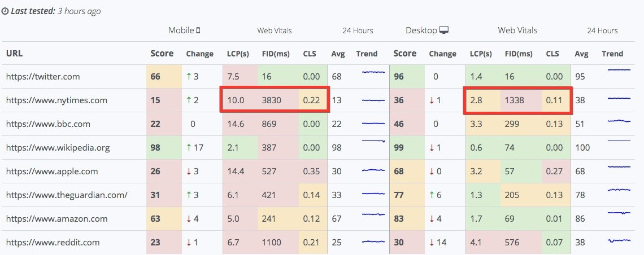
Task: Click the reddit.com desktop trend sparkline
Action: (x=619, y=240)
